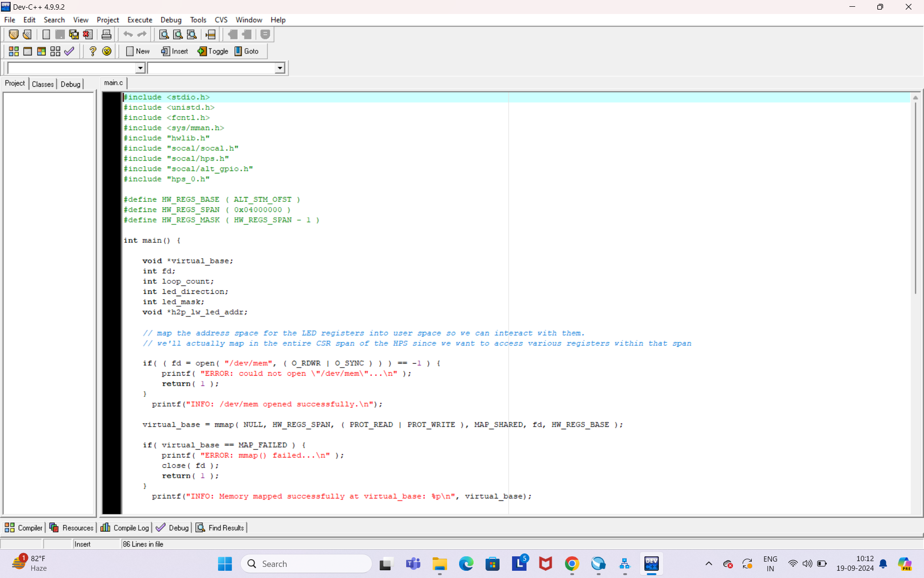
Task: Click the About smiley face icon
Action: [x=107, y=51]
